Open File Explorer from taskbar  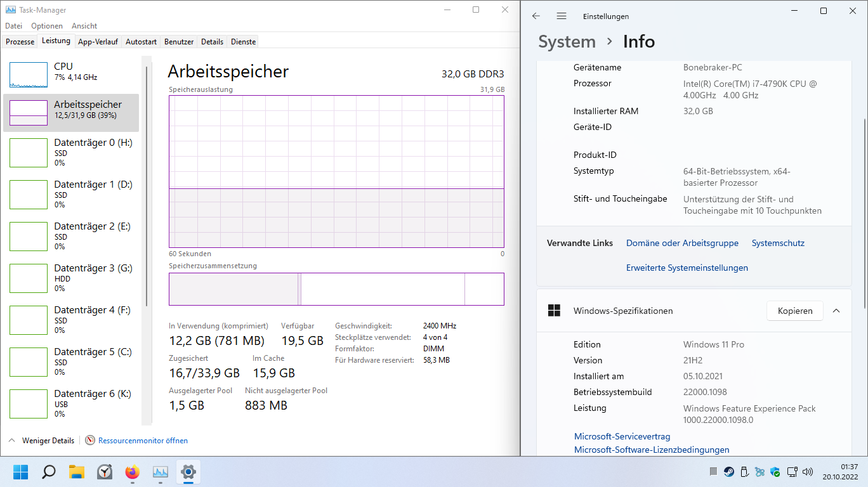(77, 472)
